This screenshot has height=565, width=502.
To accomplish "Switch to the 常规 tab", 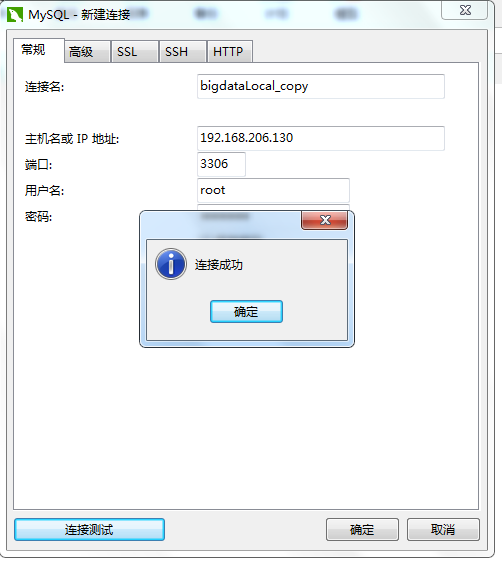I will coord(33,49).
